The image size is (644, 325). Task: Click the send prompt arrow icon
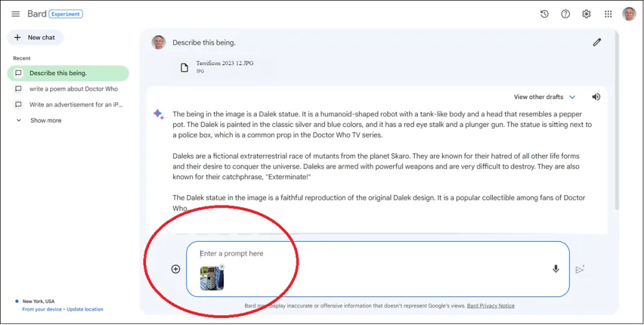coord(580,269)
